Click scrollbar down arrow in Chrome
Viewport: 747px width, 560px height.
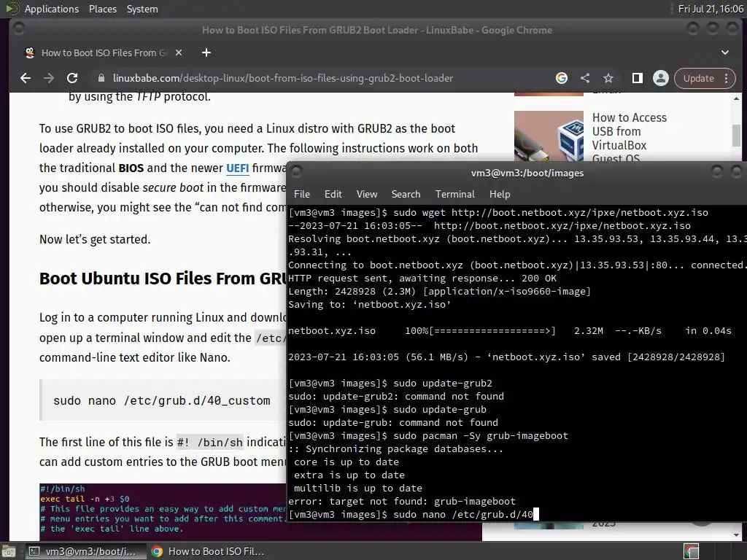click(x=736, y=536)
